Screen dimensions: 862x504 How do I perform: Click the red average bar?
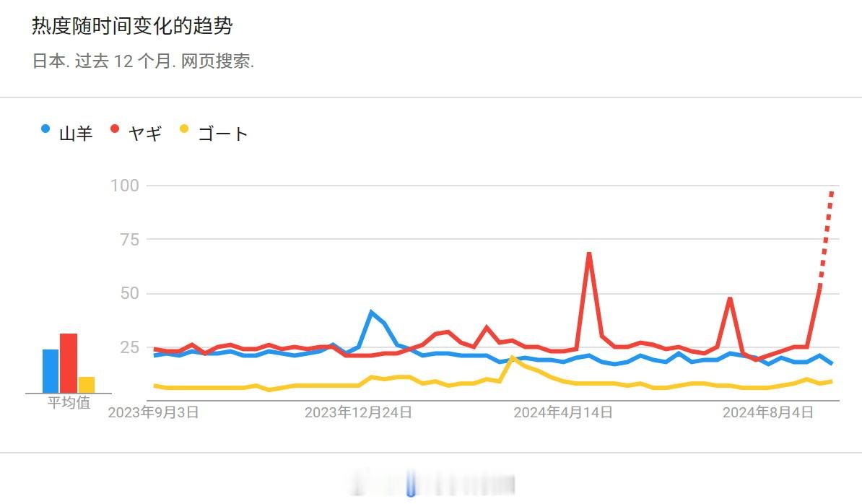click(69, 363)
